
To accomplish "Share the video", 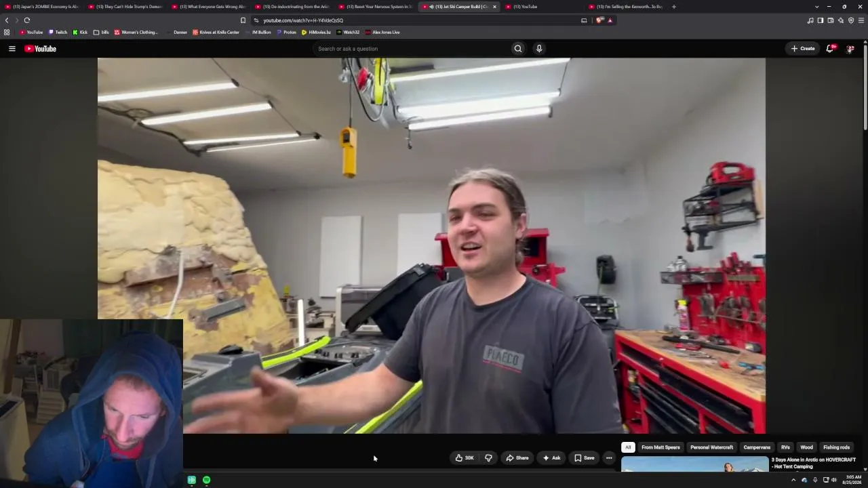I will pyautogui.click(x=517, y=458).
